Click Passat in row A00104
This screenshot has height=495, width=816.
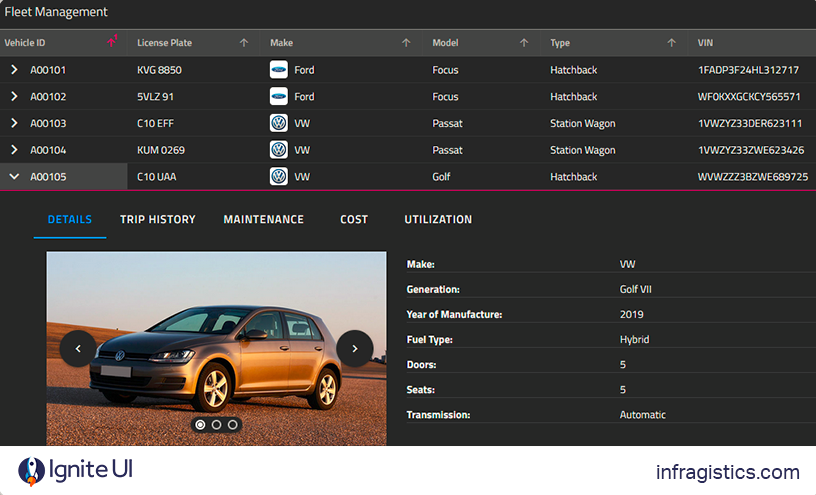(x=447, y=150)
